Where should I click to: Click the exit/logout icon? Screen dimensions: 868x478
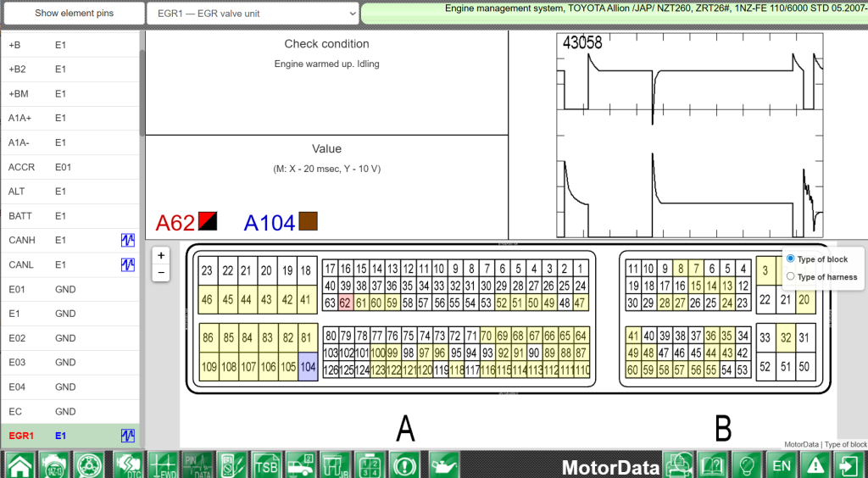(x=849, y=464)
